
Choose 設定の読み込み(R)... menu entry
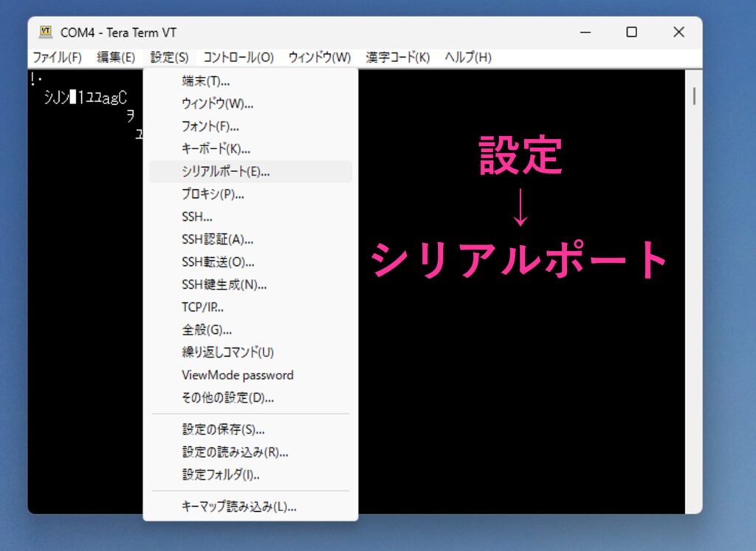(235, 452)
